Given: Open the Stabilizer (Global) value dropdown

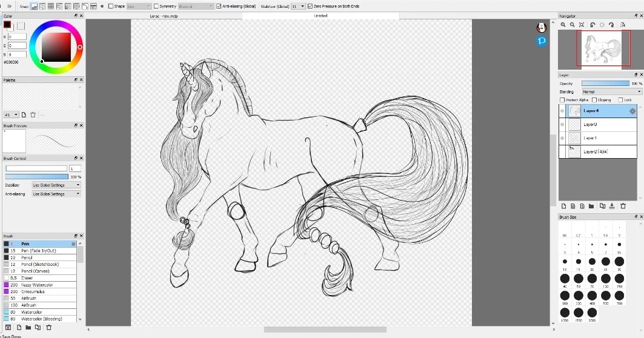Looking at the screenshot, I should pos(298,7).
